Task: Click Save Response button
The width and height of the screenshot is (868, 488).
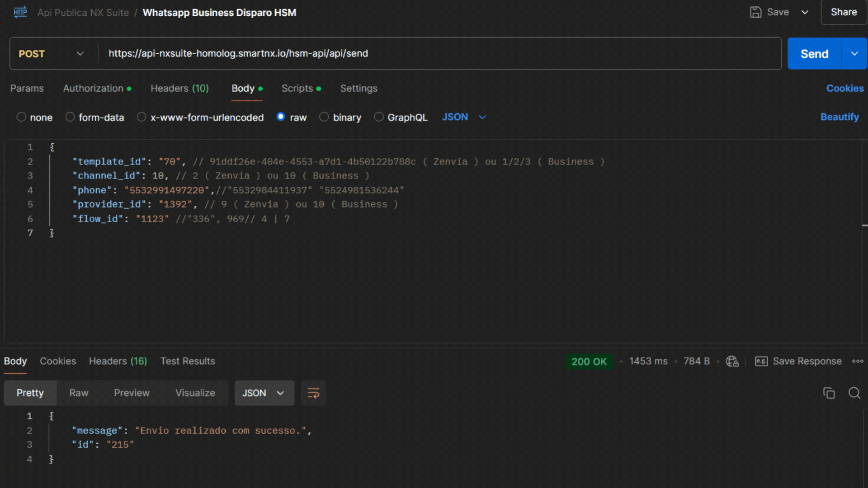Action: (807, 361)
